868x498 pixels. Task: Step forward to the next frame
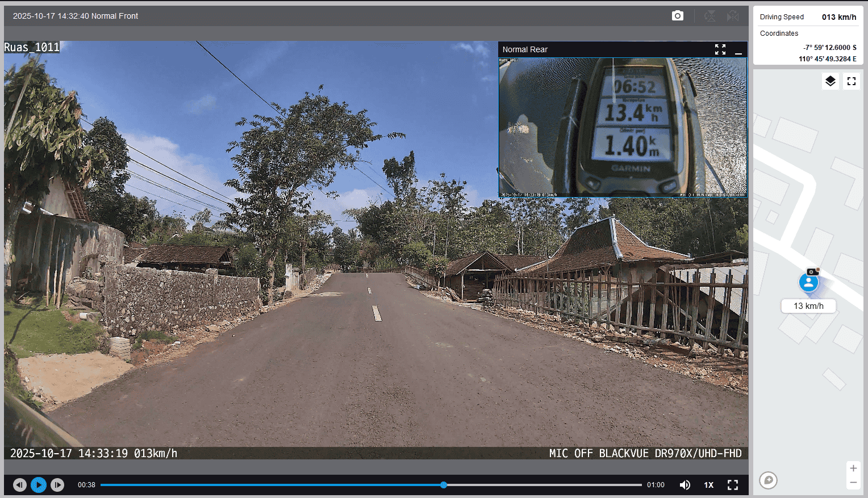tap(57, 485)
